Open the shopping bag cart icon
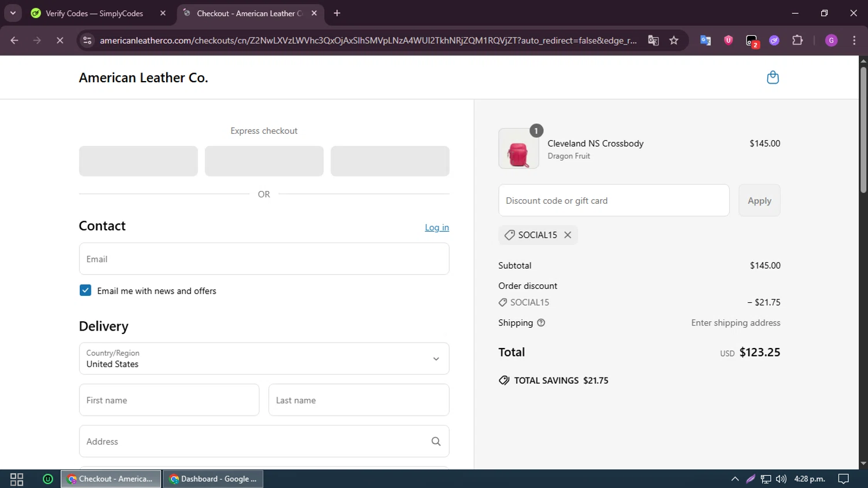The image size is (868, 488). pos(773,78)
